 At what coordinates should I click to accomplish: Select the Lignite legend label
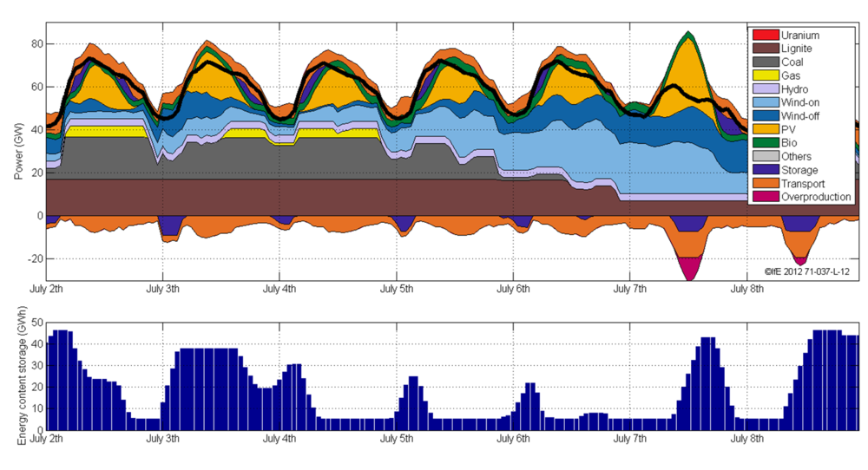coord(797,49)
